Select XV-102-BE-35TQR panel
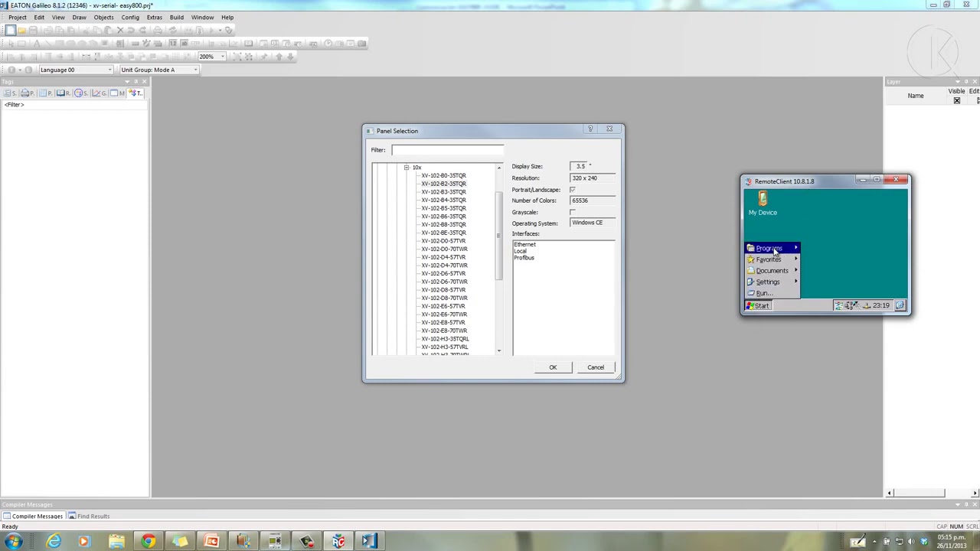 443,233
